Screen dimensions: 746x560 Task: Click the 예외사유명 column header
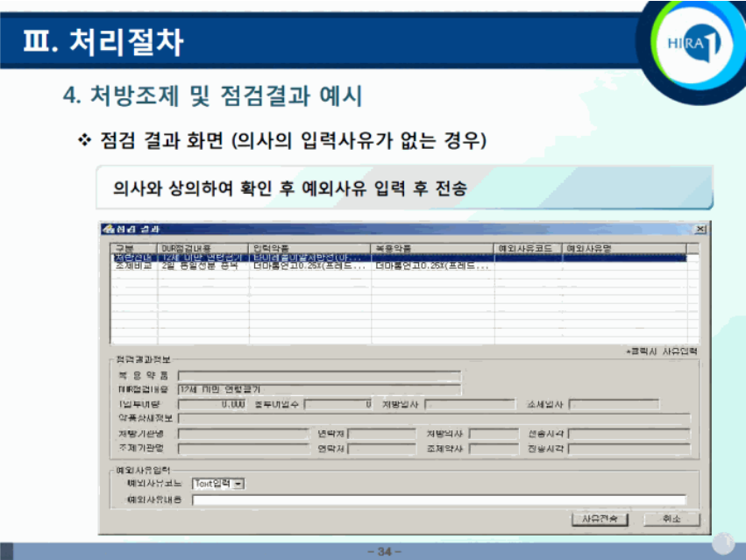coord(623,248)
